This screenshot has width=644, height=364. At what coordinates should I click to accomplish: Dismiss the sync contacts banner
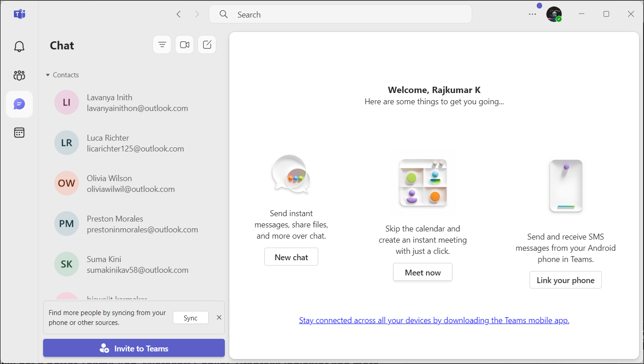[219, 318]
